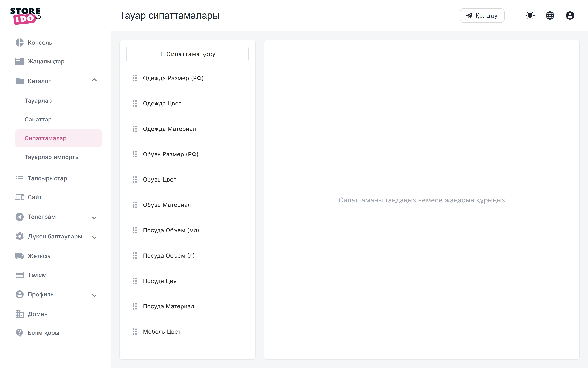Screen dimensions: 588x368
Task: Click the Тапсырыстар list icon
Action: pyautogui.click(x=19, y=178)
